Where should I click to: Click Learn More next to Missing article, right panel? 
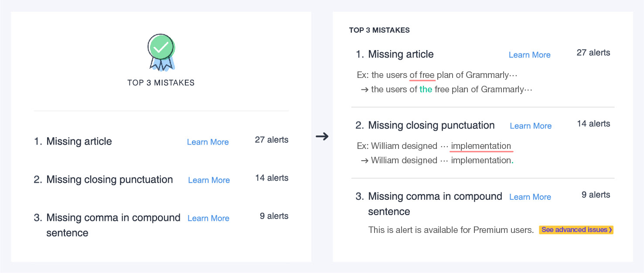529,55
